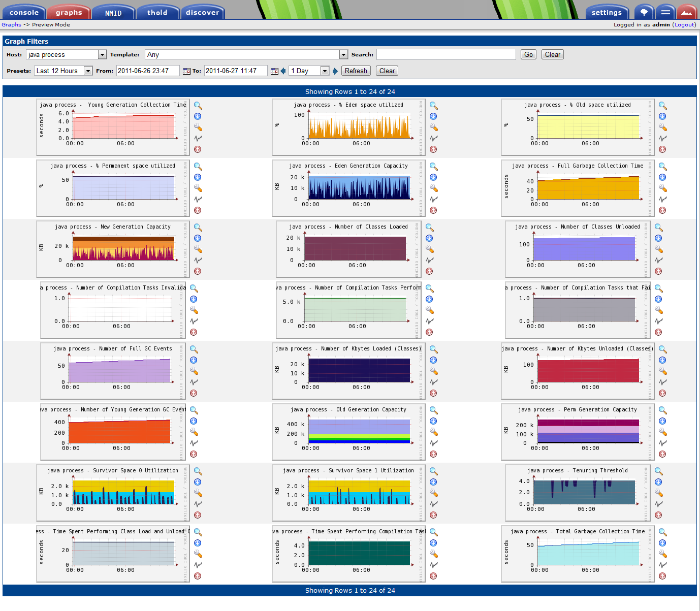Switch to tree view mode tab
Screen dimensions: 700x611
coord(644,12)
